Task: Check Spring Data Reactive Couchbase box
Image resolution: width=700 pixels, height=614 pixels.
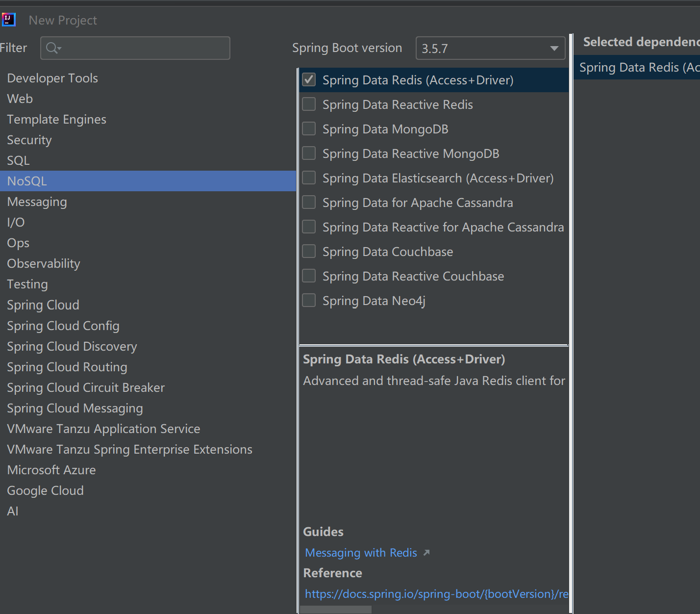Action: 309,276
